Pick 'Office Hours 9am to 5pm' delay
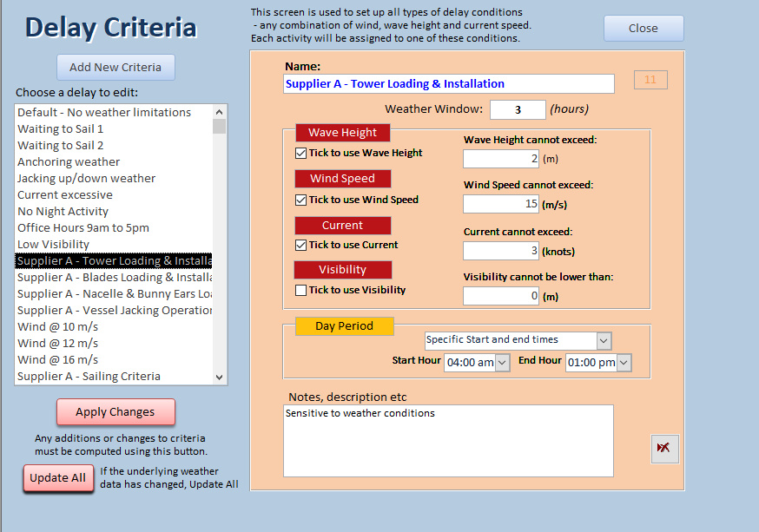The width and height of the screenshot is (759, 532). pyautogui.click(x=114, y=227)
